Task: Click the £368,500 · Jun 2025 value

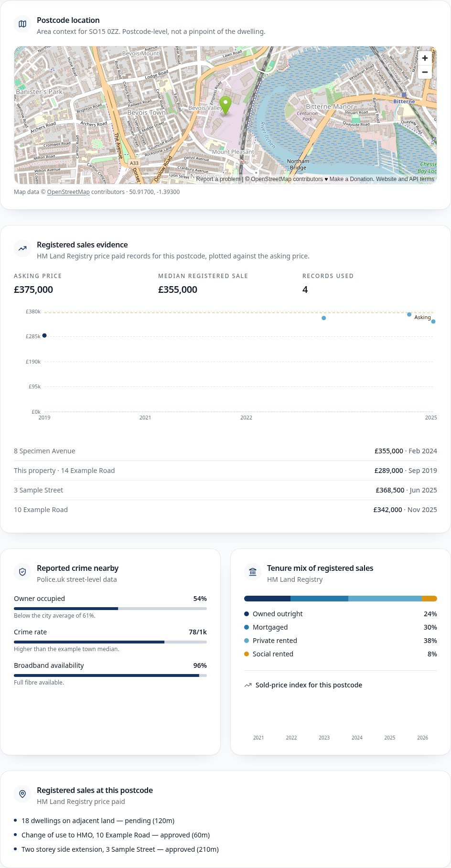Action: [x=406, y=490]
